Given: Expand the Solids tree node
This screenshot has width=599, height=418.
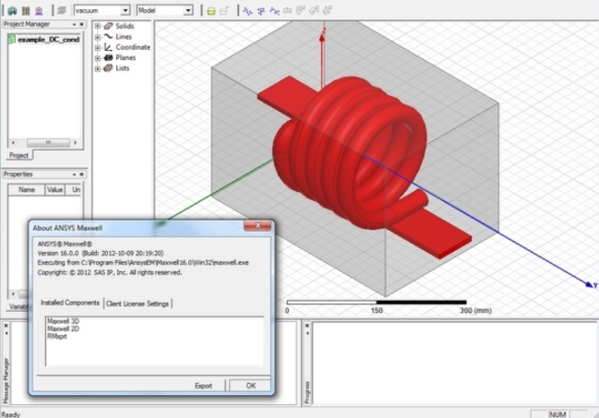Looking at the screenshot, I should point(97,26).
